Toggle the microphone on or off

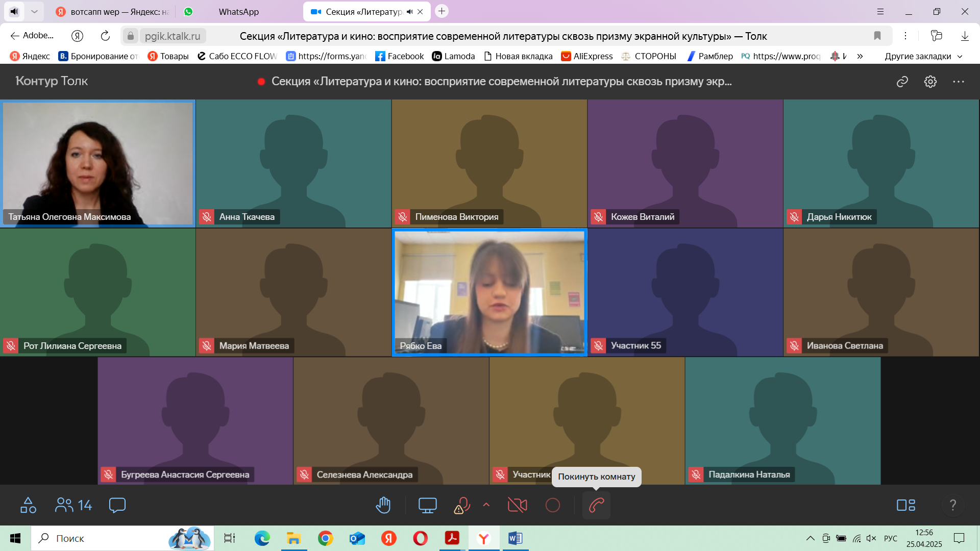[461, 505]
